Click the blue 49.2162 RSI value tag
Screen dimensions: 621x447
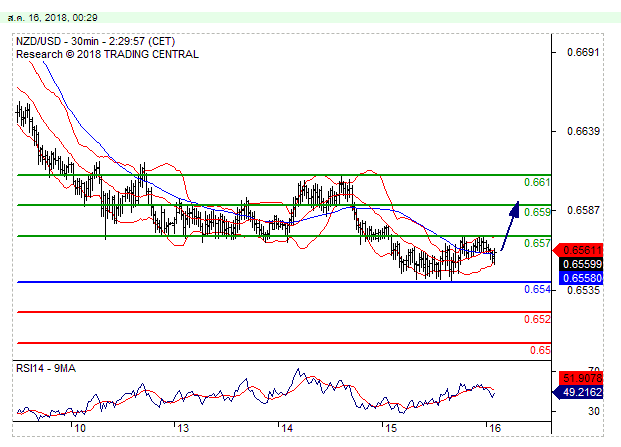pyautogui.click(x=578, y=392)
